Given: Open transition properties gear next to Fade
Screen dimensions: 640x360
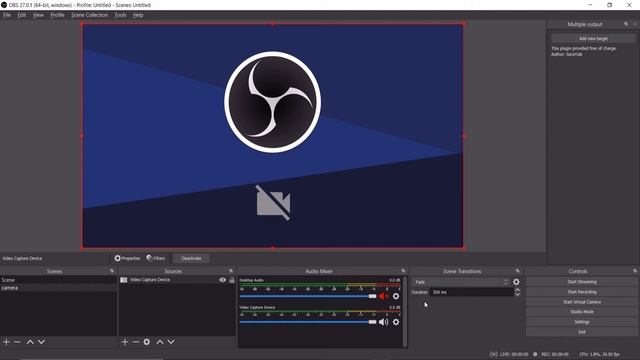Looking at the screenshot, I should [516, 282].
